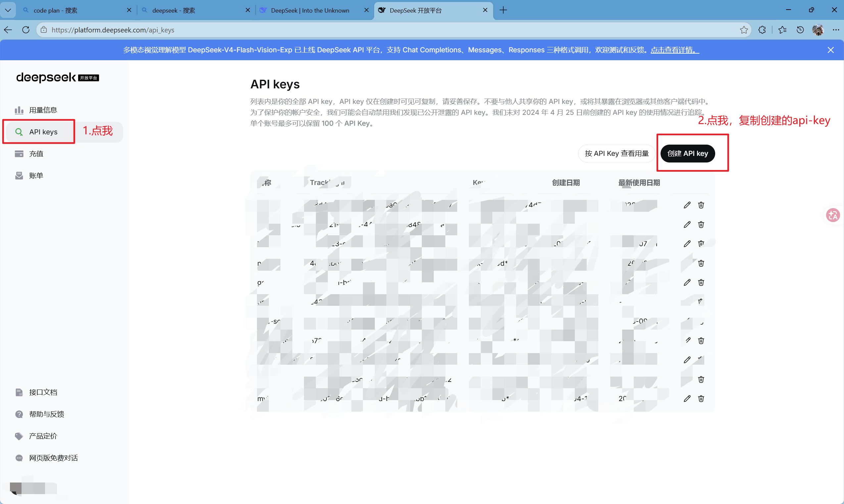Screen dimensions: 844x504
Task: Click 按 API Key 查看用量 button
Action: [617, 154]
